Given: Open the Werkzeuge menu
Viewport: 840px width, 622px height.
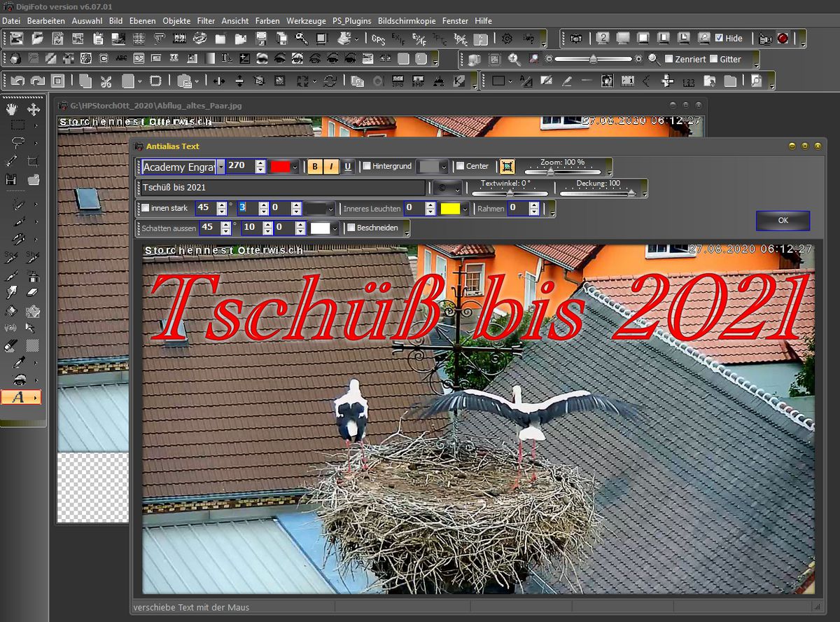Looking at the screenshot, I should point(306,21).
